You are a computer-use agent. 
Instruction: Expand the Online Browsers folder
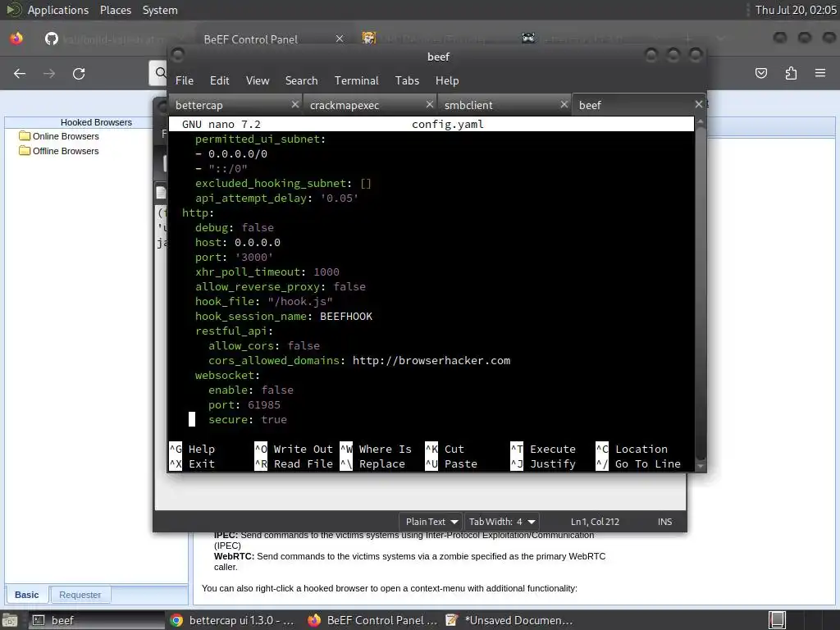(59, 136)
